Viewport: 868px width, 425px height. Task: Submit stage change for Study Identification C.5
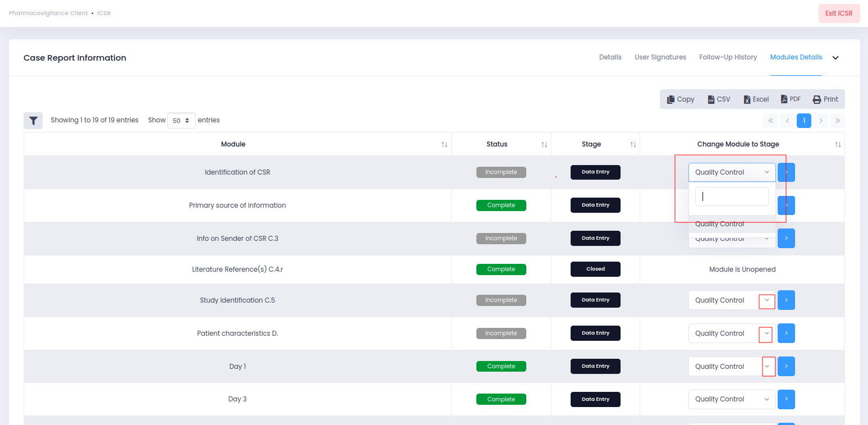[786, 300]
